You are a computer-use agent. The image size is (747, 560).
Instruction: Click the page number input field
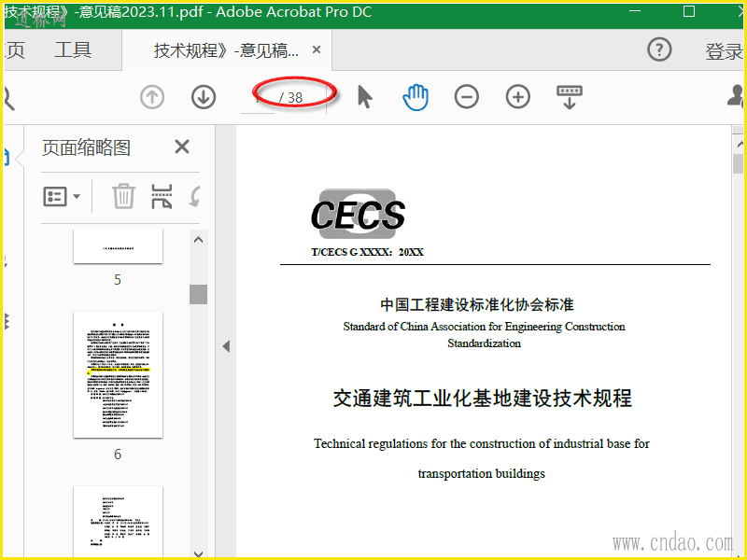click(x=258, y=98)
